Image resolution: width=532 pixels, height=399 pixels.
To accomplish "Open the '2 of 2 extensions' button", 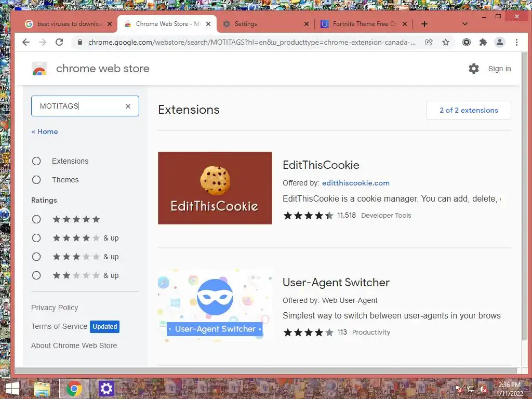I will (x=469, y=110).
